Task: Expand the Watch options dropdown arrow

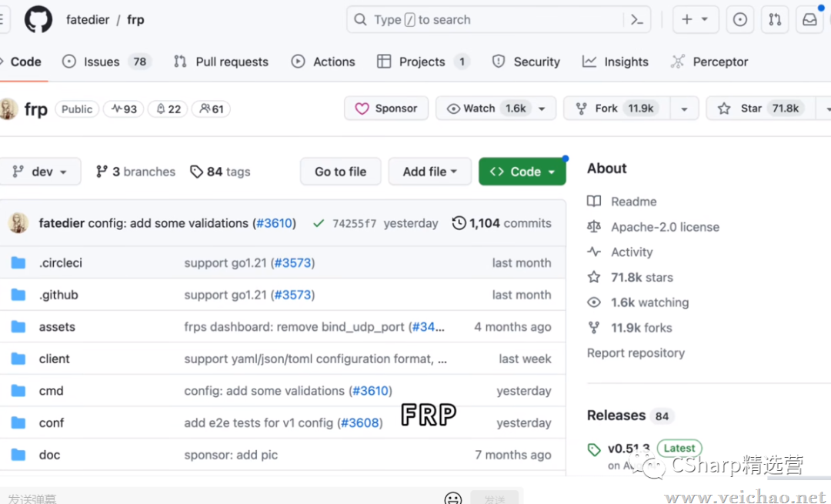Action: point(542,108)
